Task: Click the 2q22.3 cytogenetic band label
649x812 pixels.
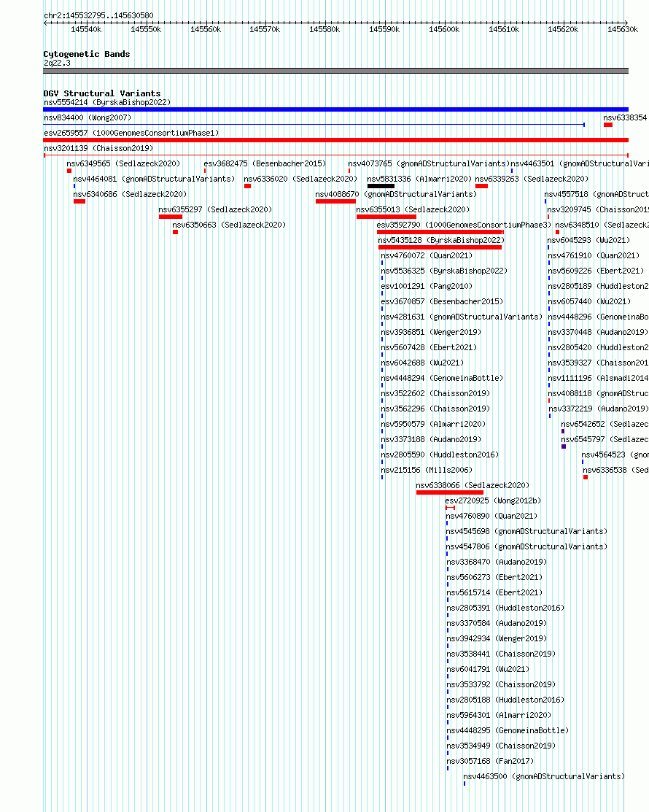Action: click(x=57, y=63)
